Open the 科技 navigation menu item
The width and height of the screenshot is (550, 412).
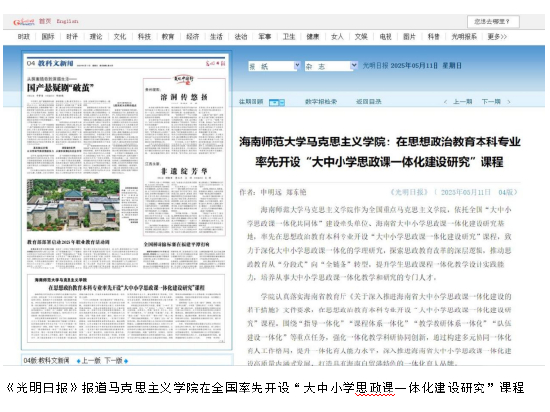144,36
